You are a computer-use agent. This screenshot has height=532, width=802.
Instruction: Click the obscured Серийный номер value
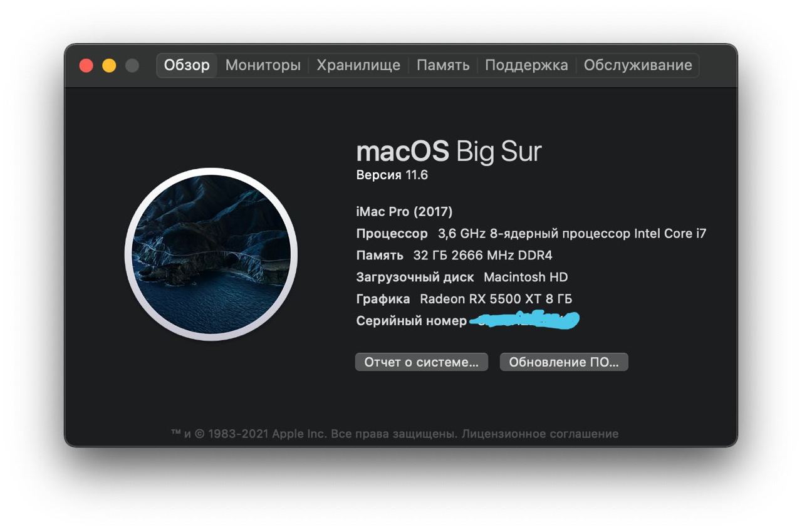pyautogui.click(x=524, y=320)
